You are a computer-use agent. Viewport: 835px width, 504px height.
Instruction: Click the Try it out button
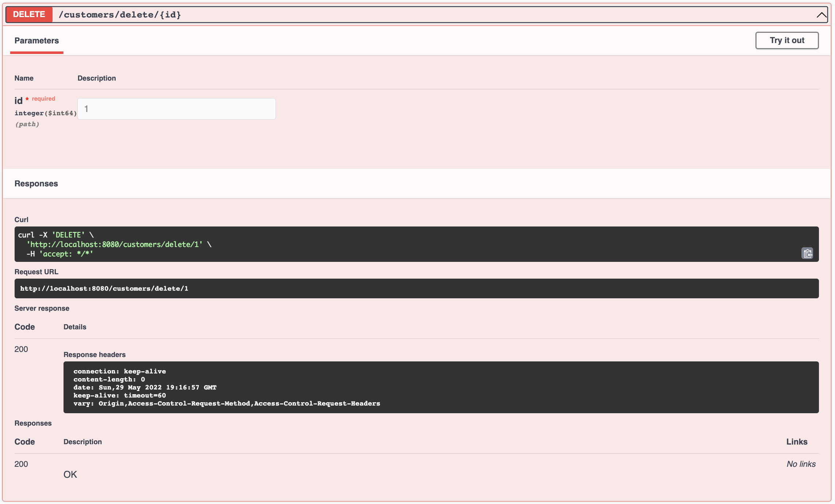pyautogui.click(x=787, y=40)
